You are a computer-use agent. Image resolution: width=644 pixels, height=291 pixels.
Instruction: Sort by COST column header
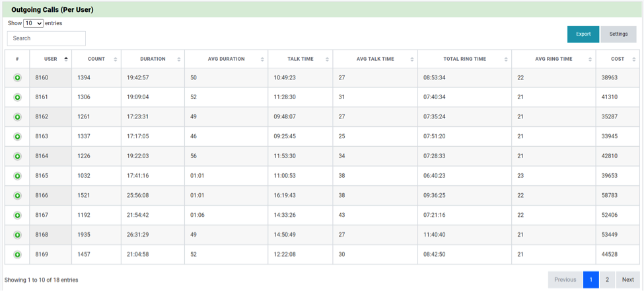pyautogui.click(x=618, y=59)
